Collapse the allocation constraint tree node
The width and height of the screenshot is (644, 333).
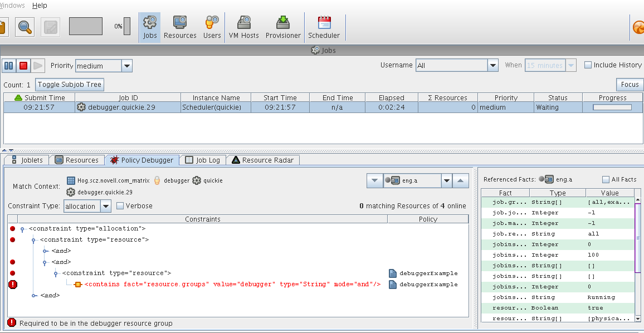(23, 229)
